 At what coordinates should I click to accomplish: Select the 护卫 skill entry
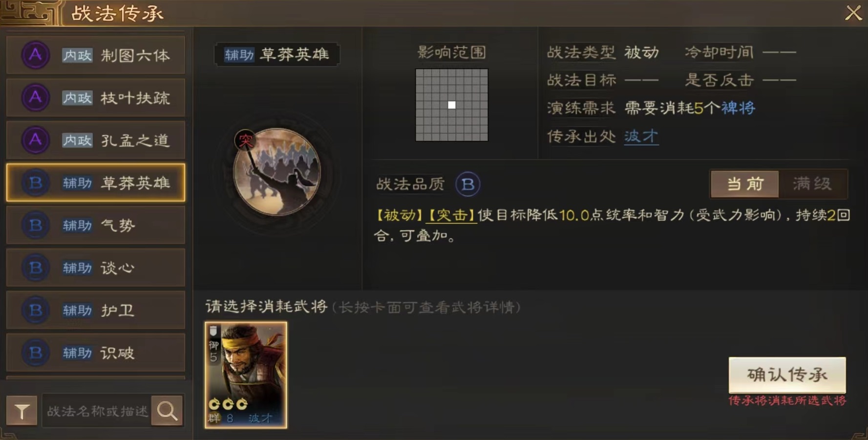96,310
